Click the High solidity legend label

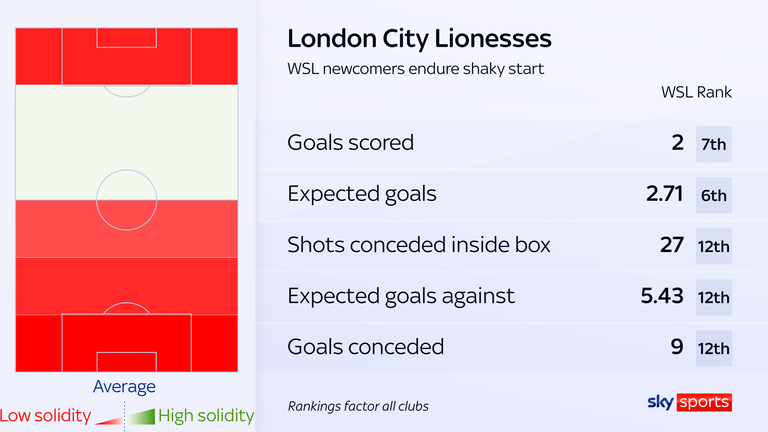pyautogui.click(x=206, y=416)
